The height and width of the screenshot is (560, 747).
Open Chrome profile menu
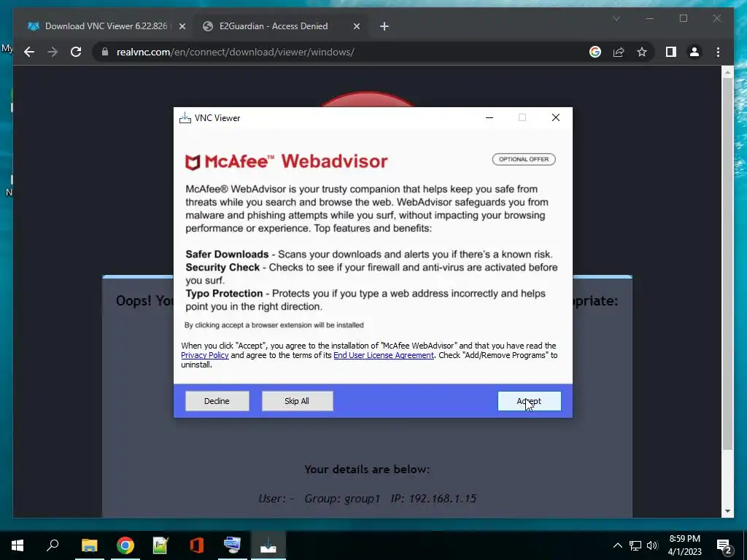[694, 52]
